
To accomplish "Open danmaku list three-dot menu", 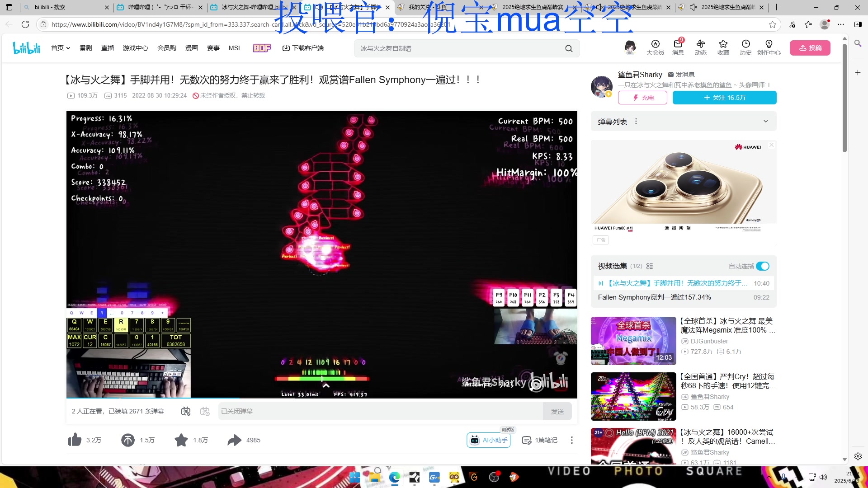I will [x=636, y=122].
